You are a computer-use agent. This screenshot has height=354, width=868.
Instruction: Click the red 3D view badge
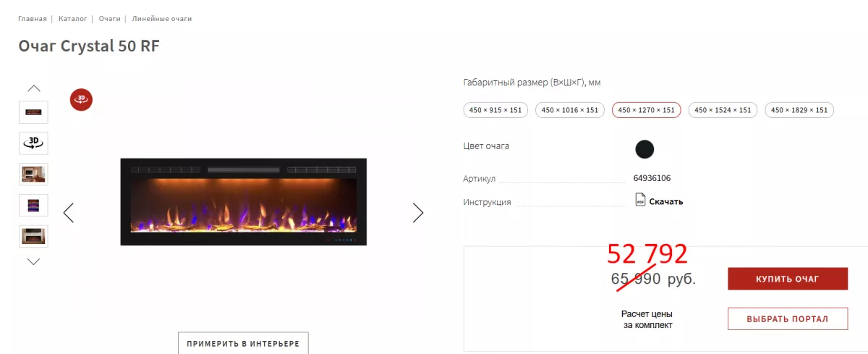pos(81,99)
